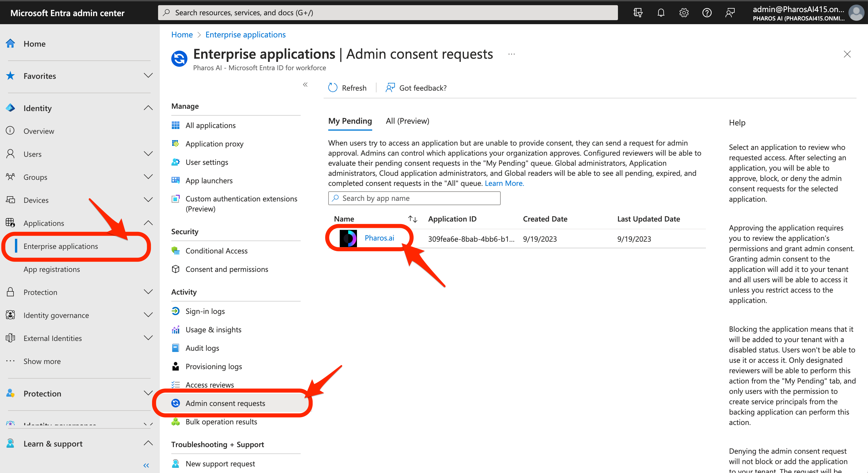Expand the Identity governance chevron
Image resolution: width=868 pixels, height=473 pixels.
click(148, 314)
